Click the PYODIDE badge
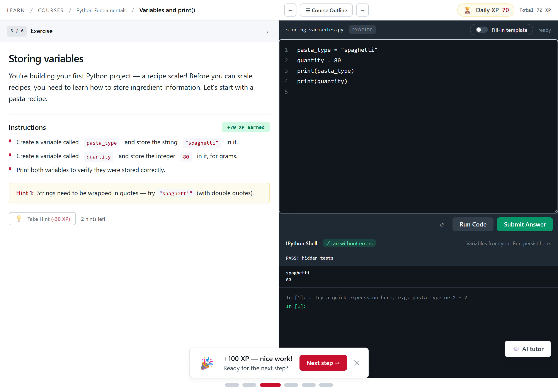Image resolution: width=558 pixels, height=392 pixels. pos(362,30)
